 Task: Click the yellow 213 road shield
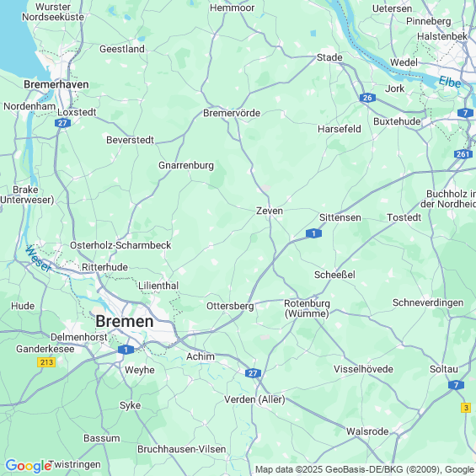pyautogui.click(x=46, y=362)
